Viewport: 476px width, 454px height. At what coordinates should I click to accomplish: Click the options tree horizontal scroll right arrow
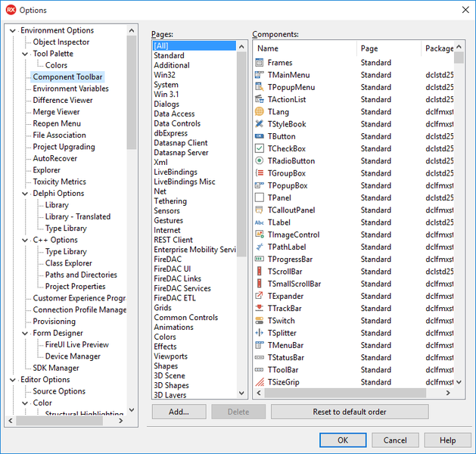[121, 421]
